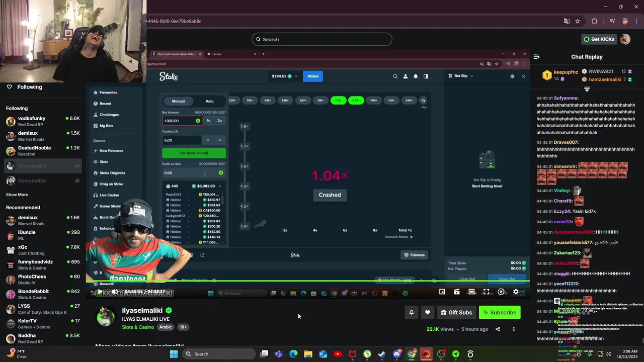Open File Explorer from taskbar
This screenshot has height=362, width=644.
308,354
